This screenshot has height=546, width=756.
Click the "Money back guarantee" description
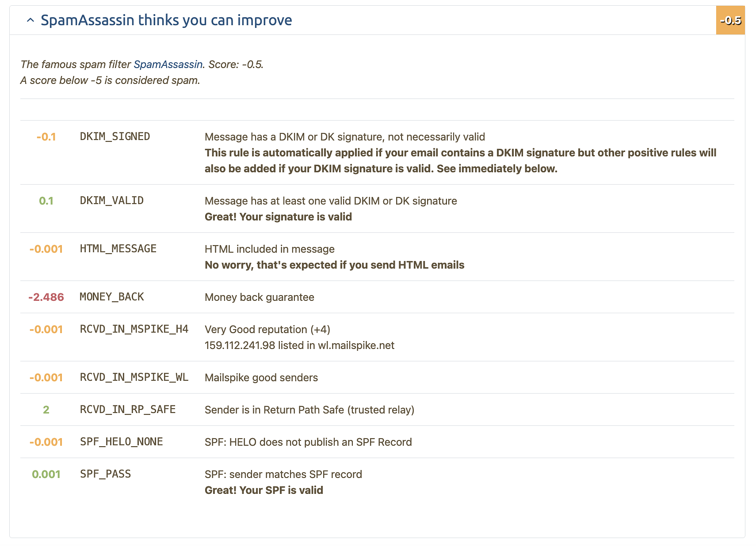coord(260,297)
